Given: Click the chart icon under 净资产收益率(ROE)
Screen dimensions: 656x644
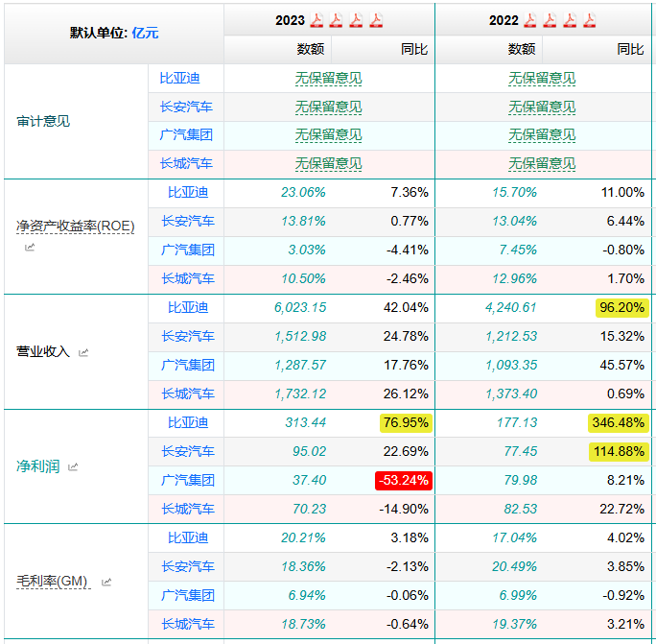Looking at the screenshot, I should coord(29,248).
